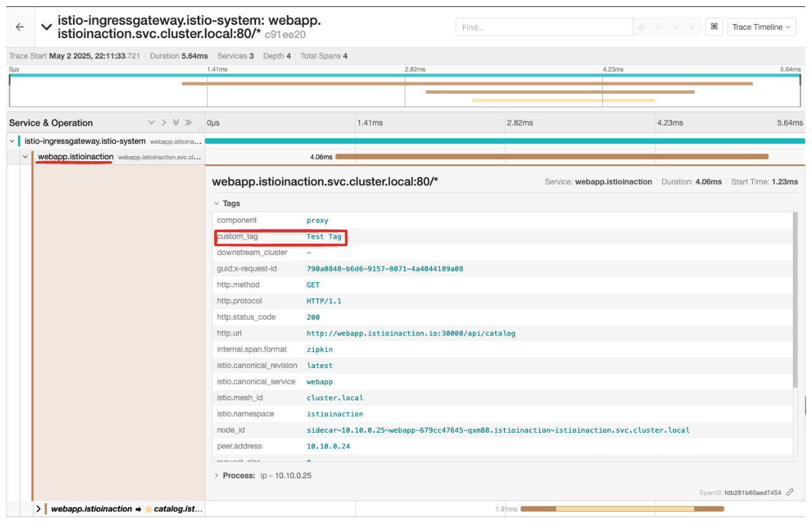Click the 1.91ms catalog span bar
812x531 pixels.
pos(622,509)
